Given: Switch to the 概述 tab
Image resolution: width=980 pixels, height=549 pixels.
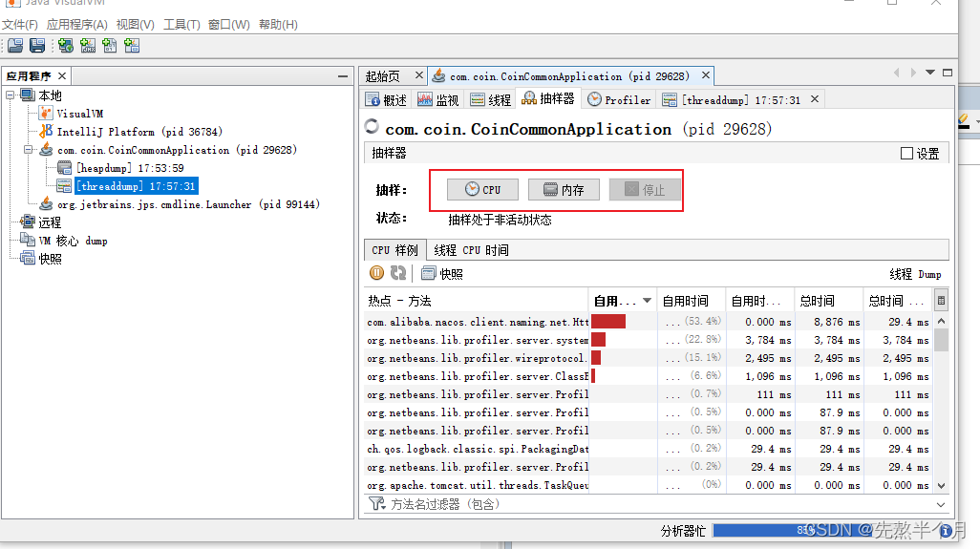Looking at the screenshot, I should point(386,100).
